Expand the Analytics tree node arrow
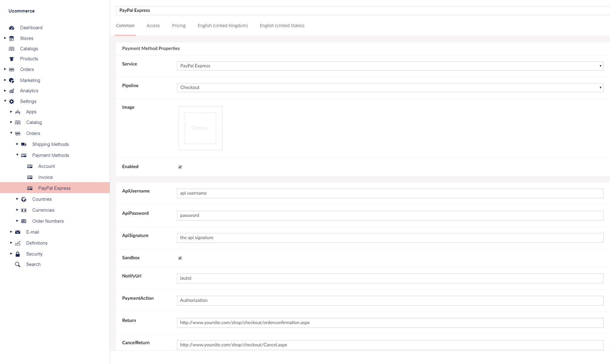Screen dimensions: 610x364 pyautogui.click(x=5, y=90)
